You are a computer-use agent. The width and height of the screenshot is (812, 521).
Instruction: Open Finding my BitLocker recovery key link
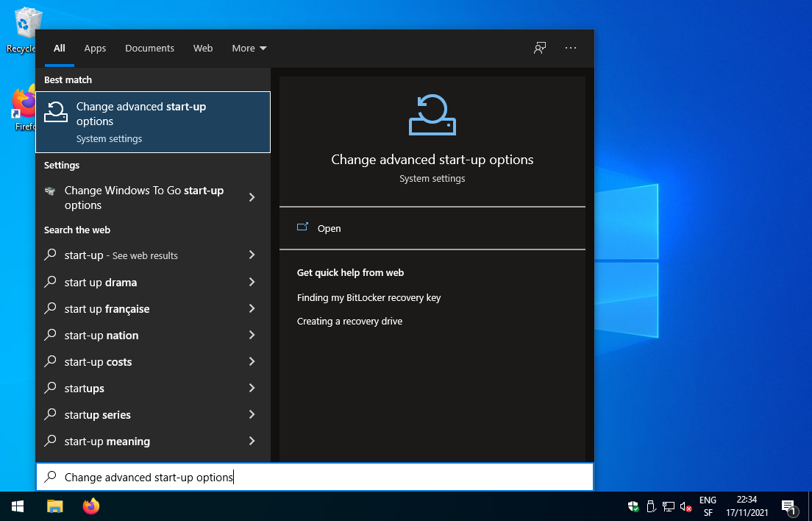click(x=368, y=297)
